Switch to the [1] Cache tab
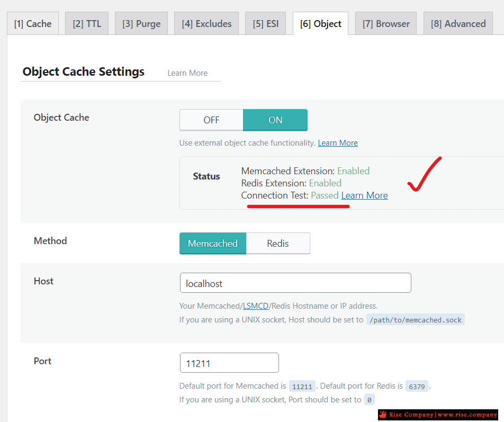504x422 pixels. point(33,23)
